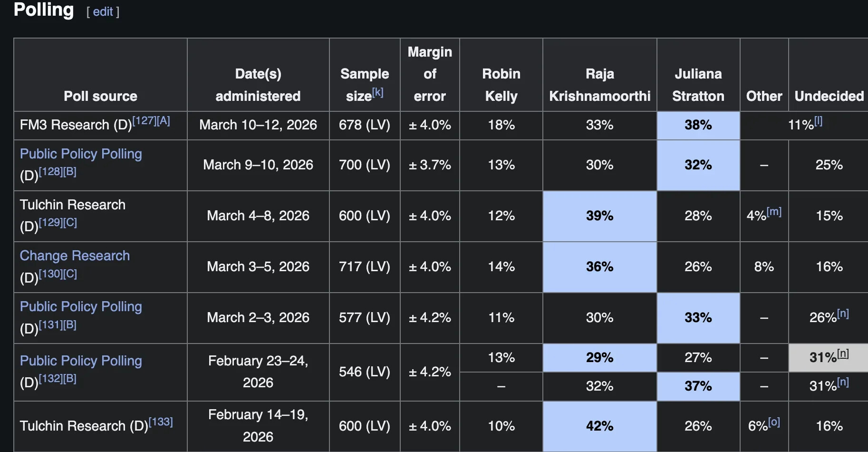The height and width of the screenshot is (452, 868).
Task: Open Public Policy Polling link in March 2–3 row
Action: [81, 306]
